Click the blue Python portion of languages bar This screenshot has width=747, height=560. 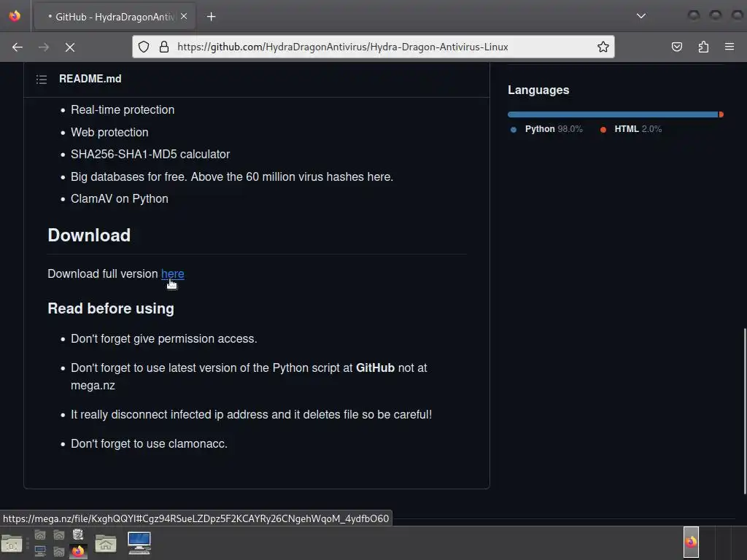click(613, 114)
